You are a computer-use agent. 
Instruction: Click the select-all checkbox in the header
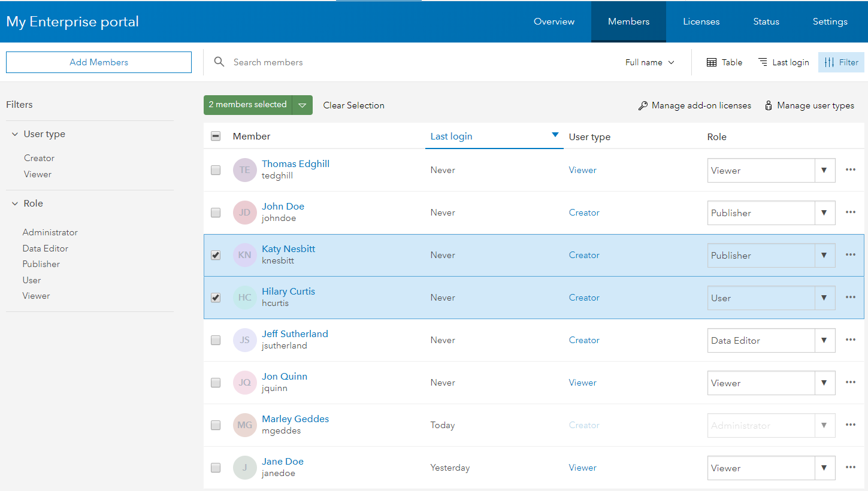(216, 136)
